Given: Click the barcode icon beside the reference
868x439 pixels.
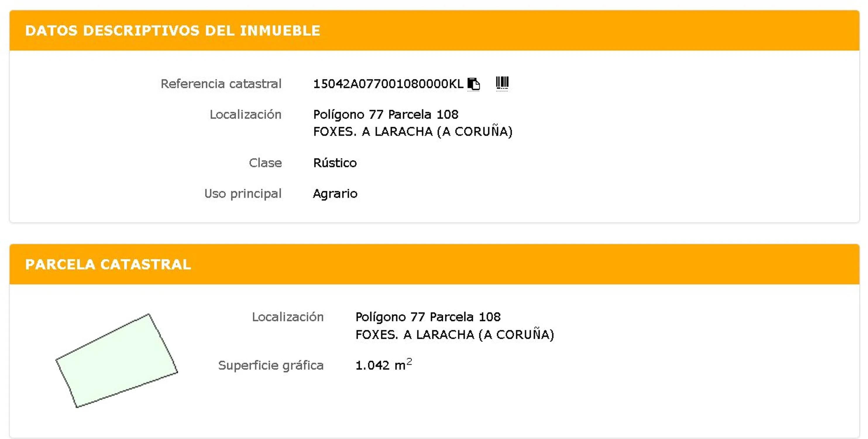Looking at the screenshot, I should pyautogui.click(x=502, y=83).
